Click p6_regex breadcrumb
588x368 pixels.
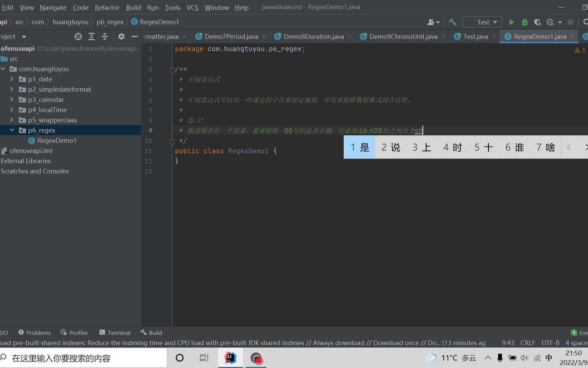coord(110,22)
